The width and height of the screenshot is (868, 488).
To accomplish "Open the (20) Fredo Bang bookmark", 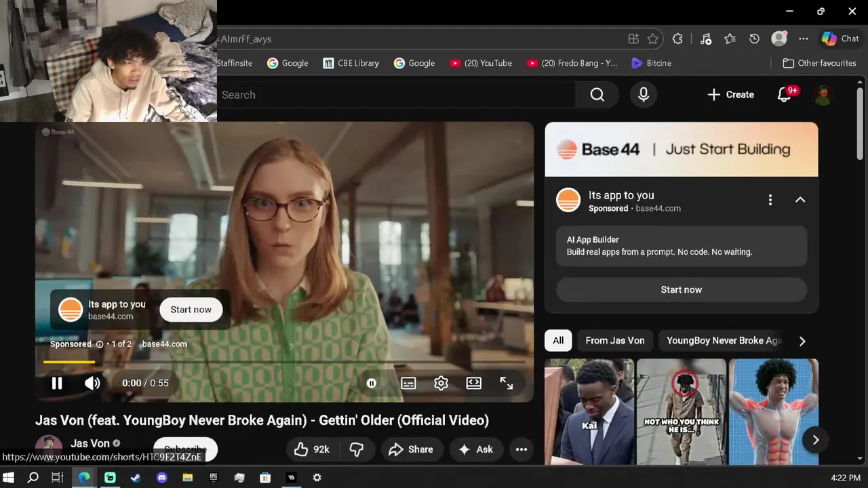I will [572, 63].
